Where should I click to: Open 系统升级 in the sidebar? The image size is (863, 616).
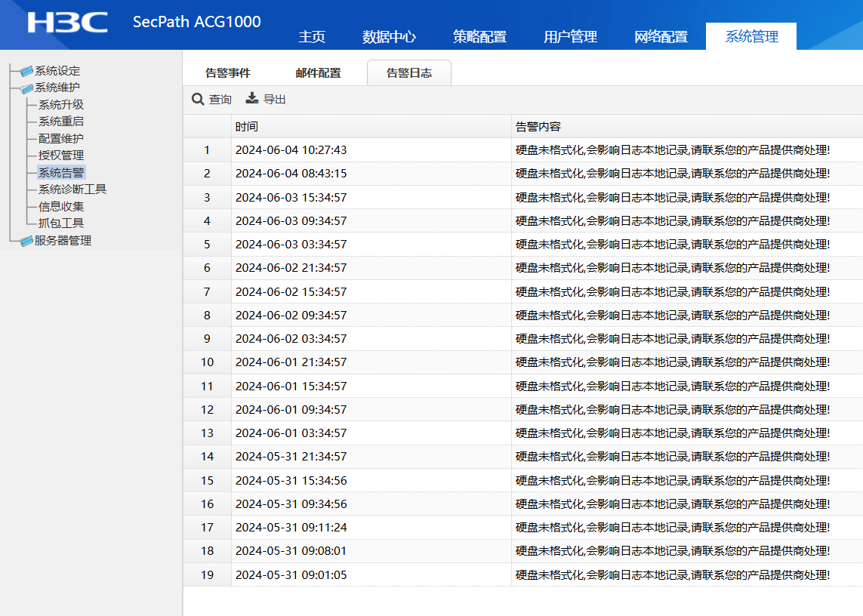61,105
